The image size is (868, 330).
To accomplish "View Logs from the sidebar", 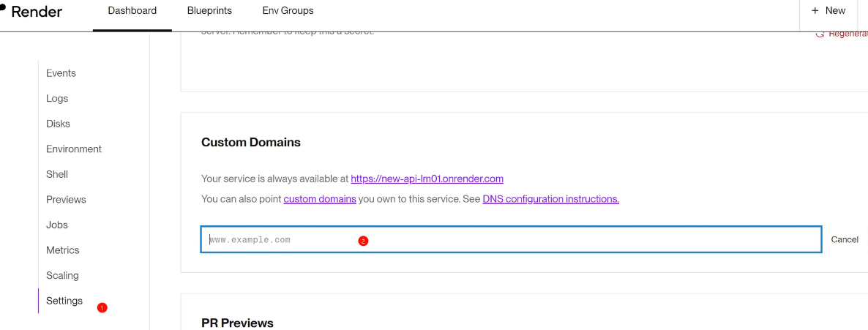I will (x=57, y=99).
